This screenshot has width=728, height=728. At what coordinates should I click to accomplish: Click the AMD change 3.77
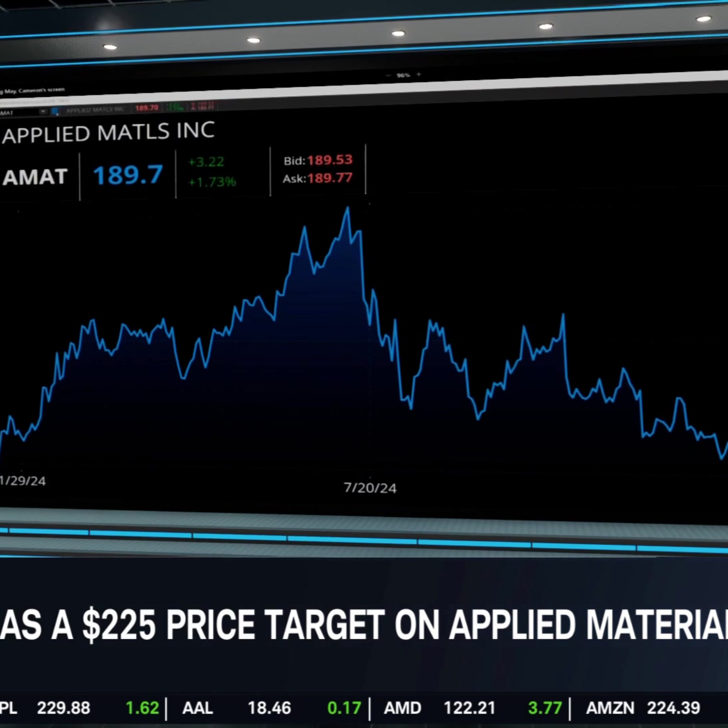pos(545,708)
